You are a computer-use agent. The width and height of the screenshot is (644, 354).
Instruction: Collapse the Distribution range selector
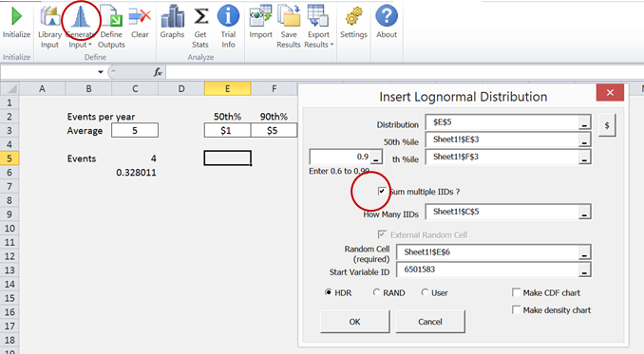(x=584, y=122)
